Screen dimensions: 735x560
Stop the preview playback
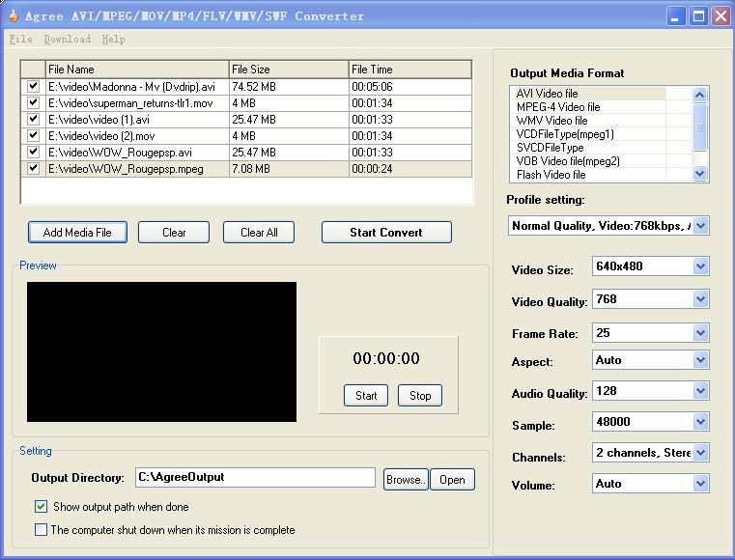click(420, 395)
